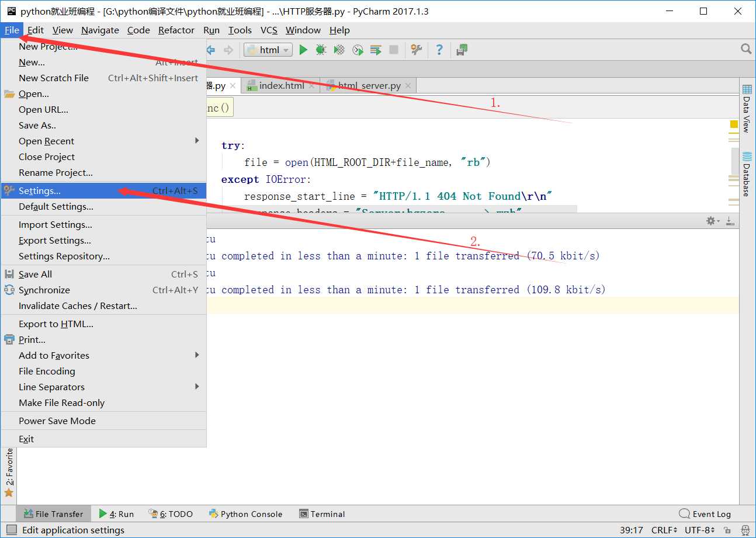This screenshot has height=538, width=756.
Task: Choose Invalidate Caches / Restart...
Action: 103,306
